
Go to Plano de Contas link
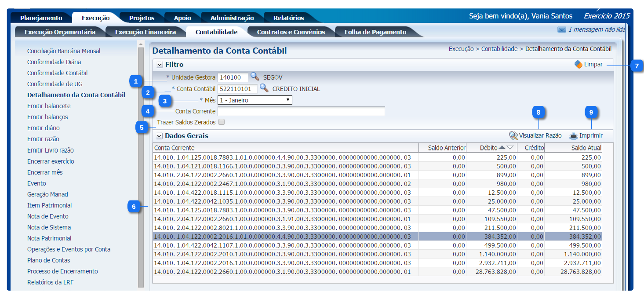48,260
